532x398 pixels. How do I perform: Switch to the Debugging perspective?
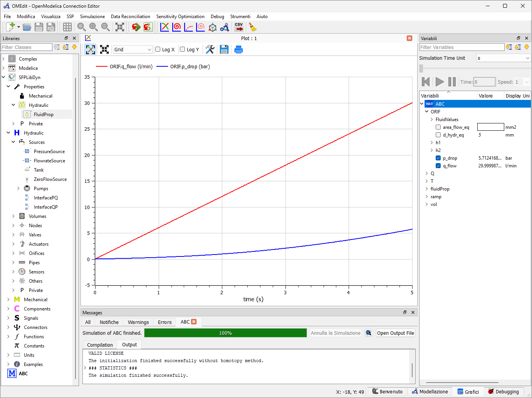pos(503,391)
